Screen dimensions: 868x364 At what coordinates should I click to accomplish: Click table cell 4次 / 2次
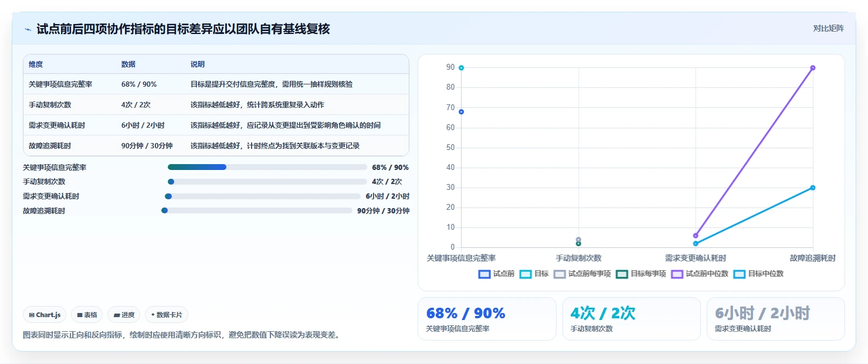(x=136, y=105)
